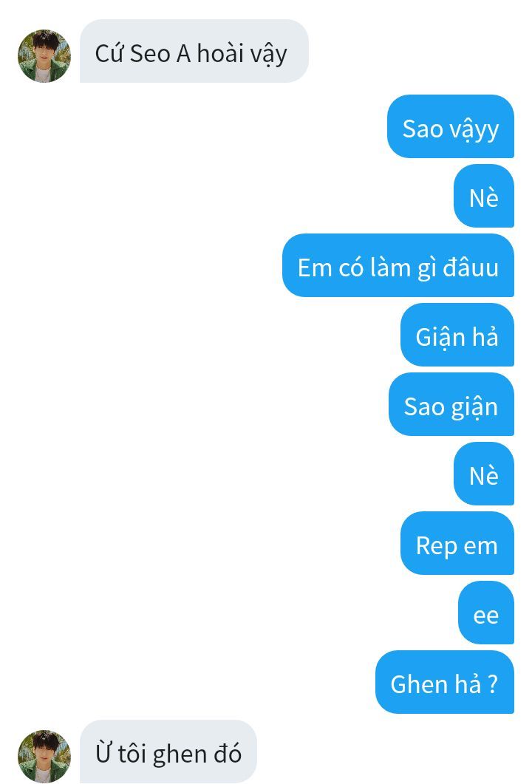Click the question mark in 'Ghen hả ?'

[493, 684]
